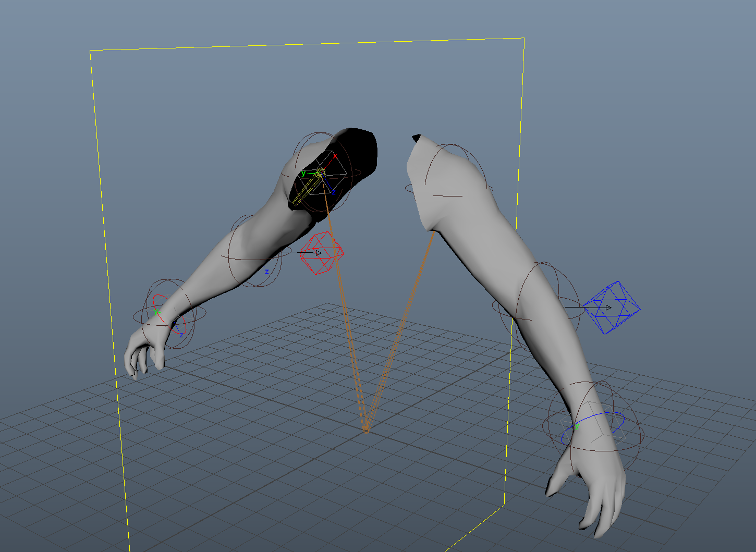The height and width of the screenshot is (552, 756).
Task: Select the blue wireframe pole vector control
Action: click(x=611, y=308)
